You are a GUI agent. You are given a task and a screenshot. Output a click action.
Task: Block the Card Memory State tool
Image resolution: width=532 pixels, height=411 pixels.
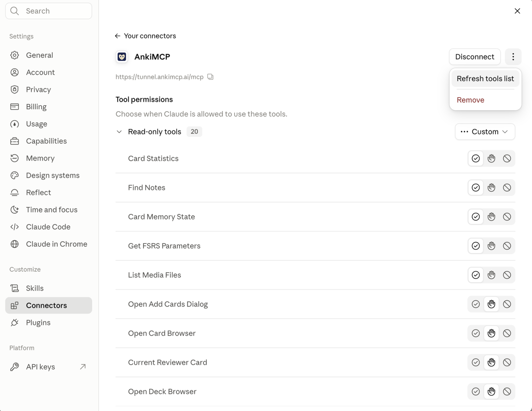[507, 217]
